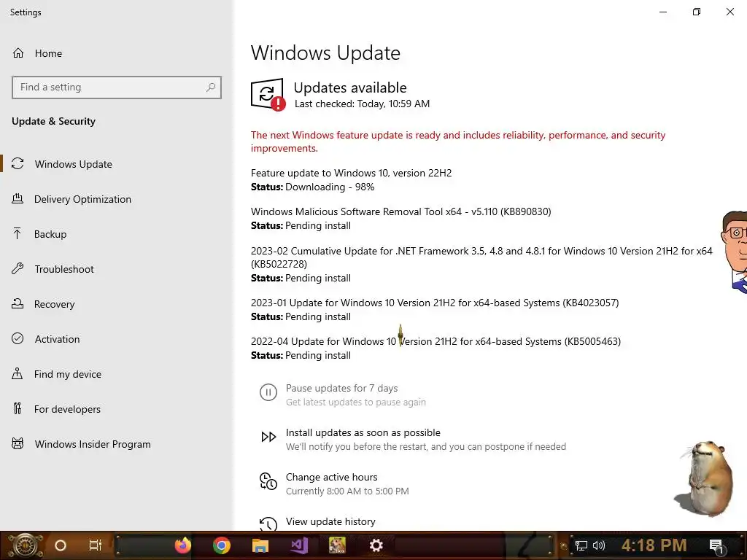Click the pause updates icon
This screenshot has width=747, height=560.
click(268, 392)
